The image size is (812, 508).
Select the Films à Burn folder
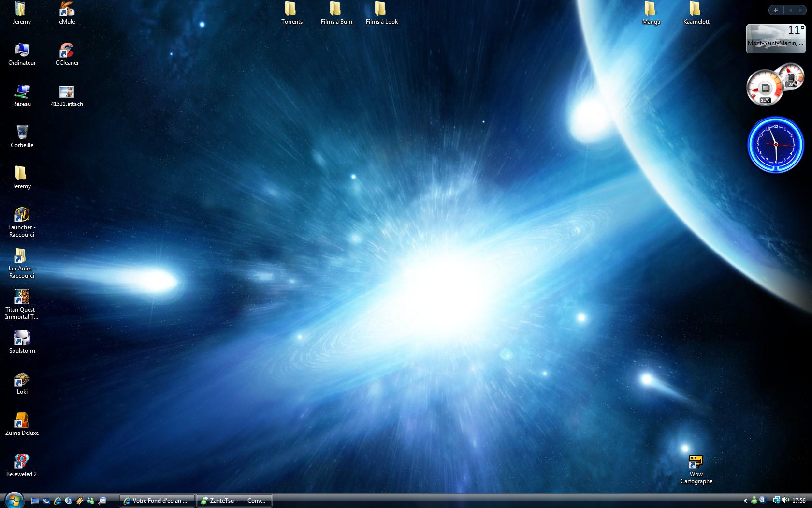[336, 13]
